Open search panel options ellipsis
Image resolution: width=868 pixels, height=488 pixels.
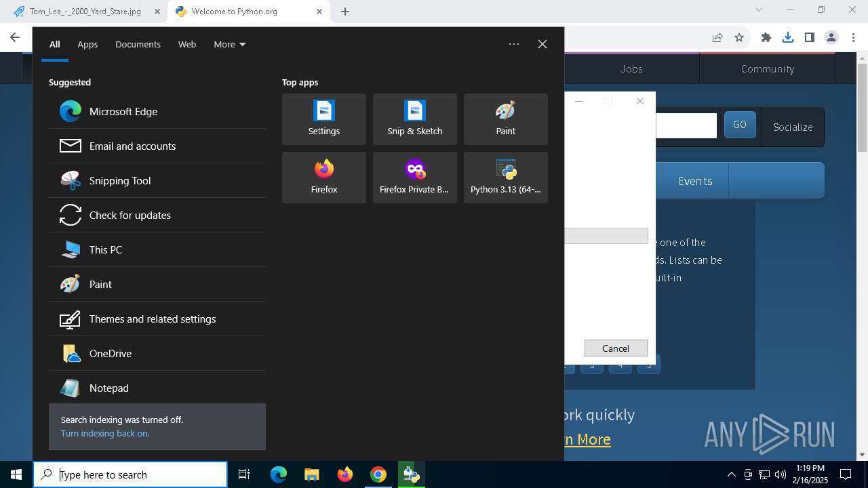[514, 44]
